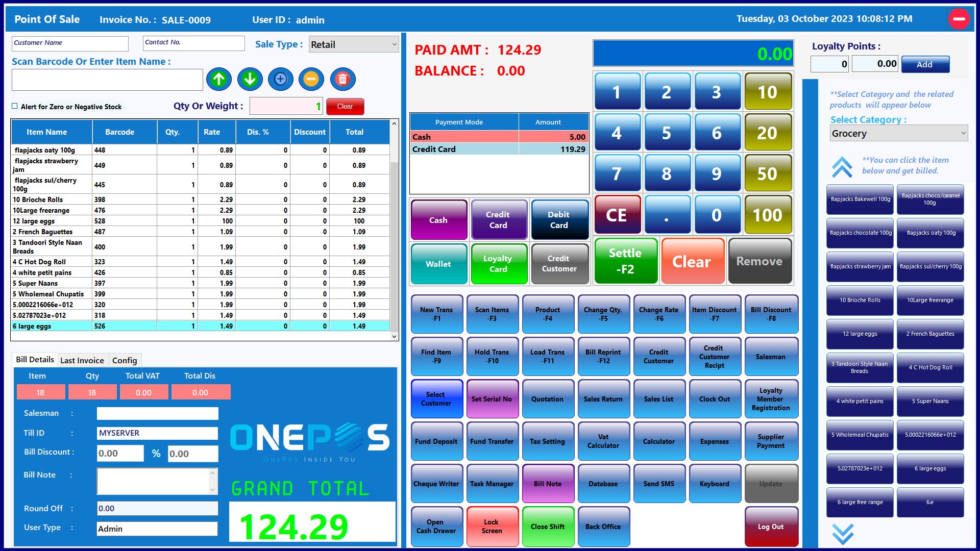Click the Loyalty Card payment button
980x551 pixels.
(498, 264)
